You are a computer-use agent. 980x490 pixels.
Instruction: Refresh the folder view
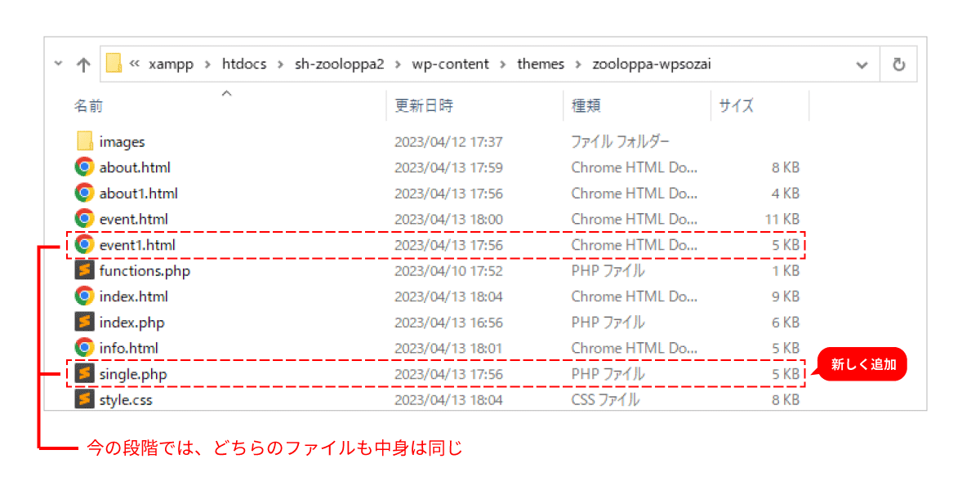tap(898, 65)
